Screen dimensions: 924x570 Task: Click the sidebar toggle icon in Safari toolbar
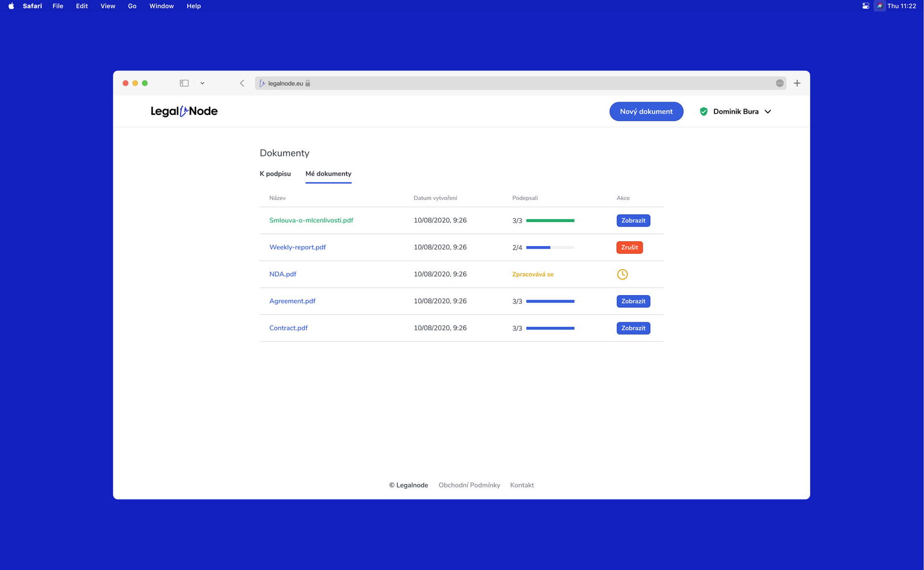pos(184,83)
